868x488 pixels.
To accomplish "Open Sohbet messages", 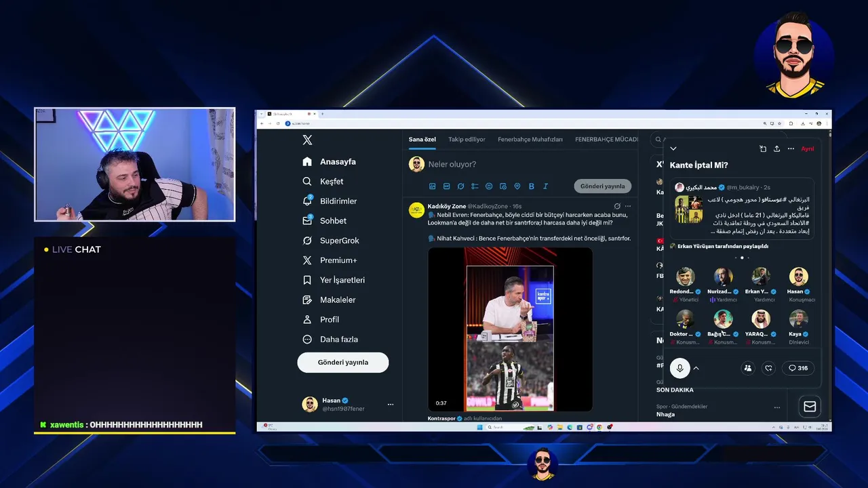I will point(324,220).
